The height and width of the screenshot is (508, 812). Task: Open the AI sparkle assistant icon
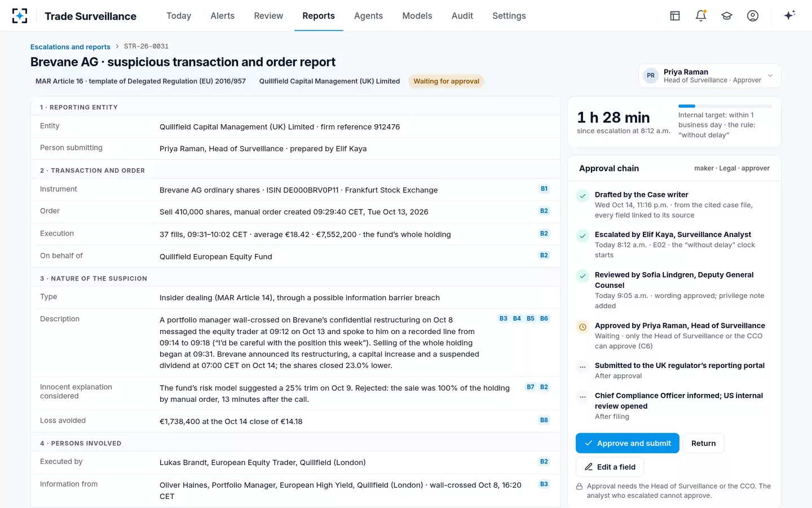[x=789, y=15]
